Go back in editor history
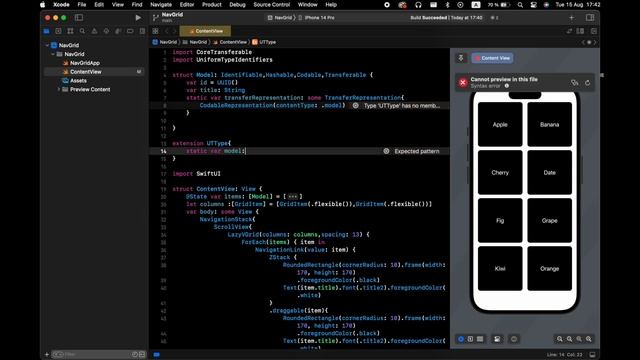 tap(167, 31)
